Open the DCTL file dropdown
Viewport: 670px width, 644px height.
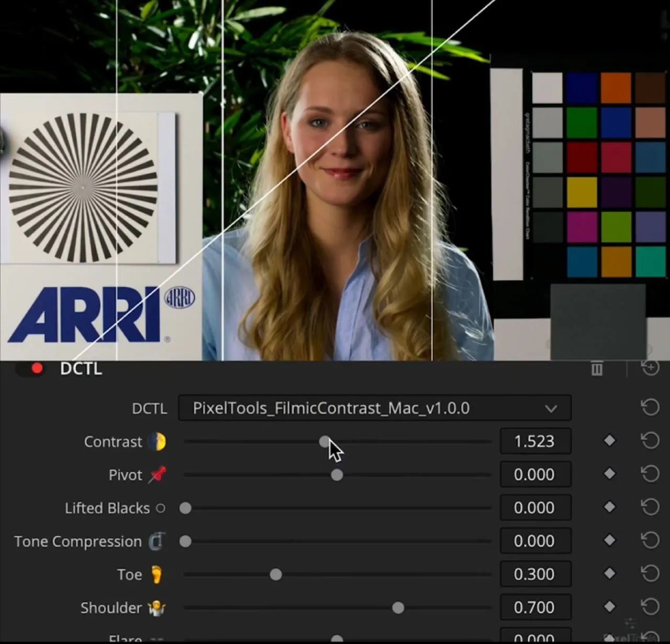click(375, 408)
